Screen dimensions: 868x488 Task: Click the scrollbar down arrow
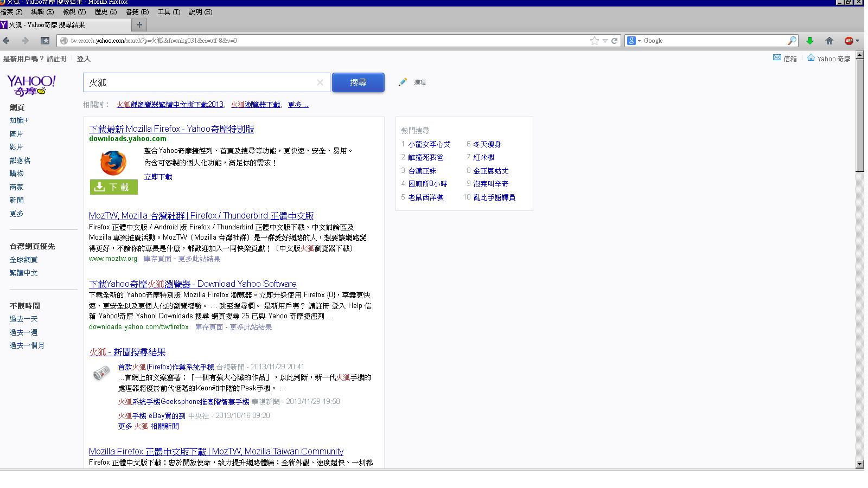click(x=859, y=464)
